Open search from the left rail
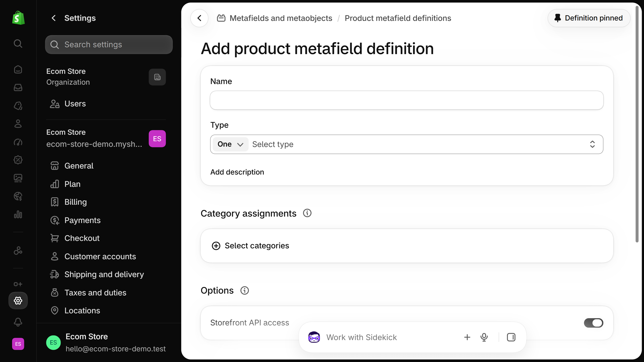644x362 pixels. pos(18,44)
